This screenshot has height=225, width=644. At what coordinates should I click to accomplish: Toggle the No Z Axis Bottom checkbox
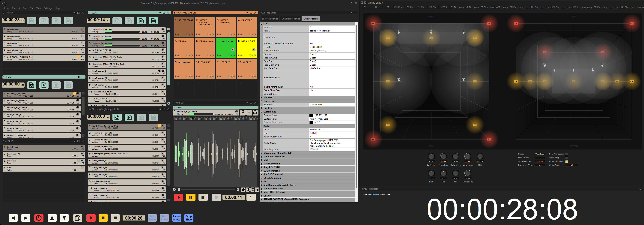coord(567,154)
